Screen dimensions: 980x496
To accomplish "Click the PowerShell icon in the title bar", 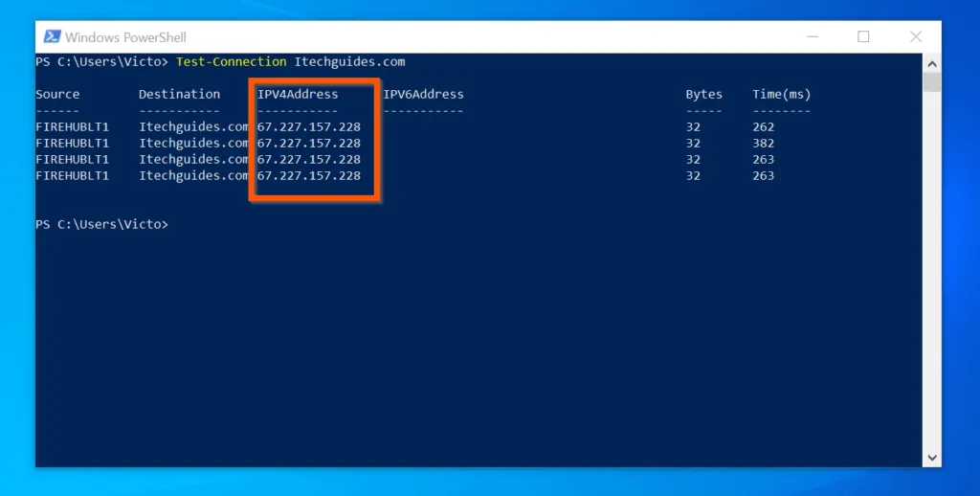I will (52, 37).
